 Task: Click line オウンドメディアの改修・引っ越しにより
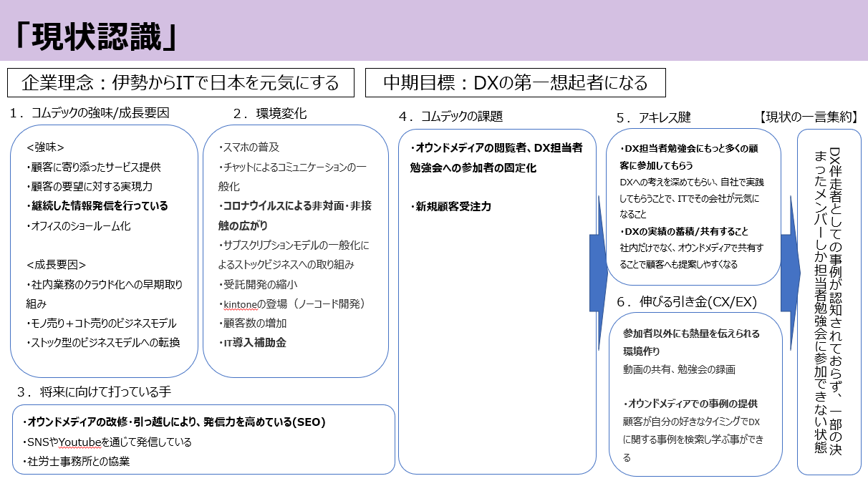click(173, 422)
